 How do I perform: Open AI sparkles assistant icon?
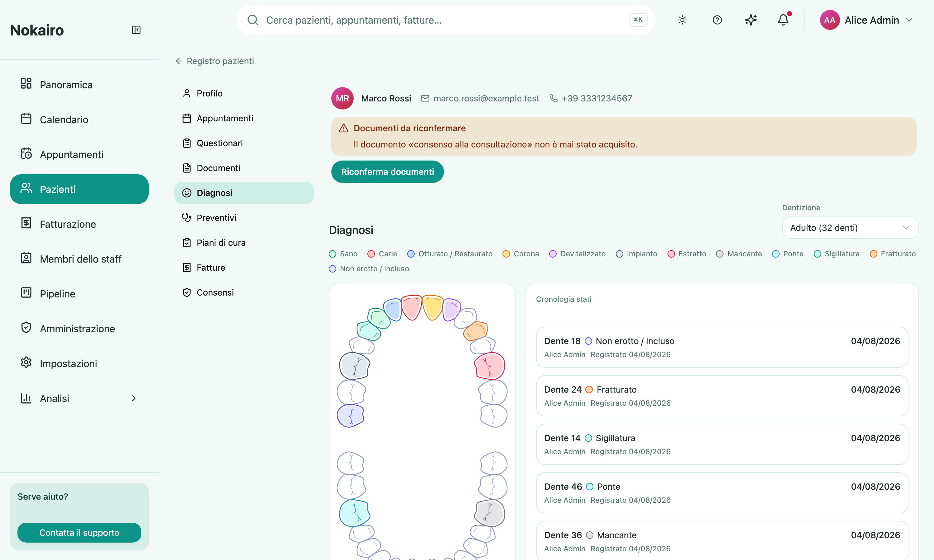click(751, 20)
